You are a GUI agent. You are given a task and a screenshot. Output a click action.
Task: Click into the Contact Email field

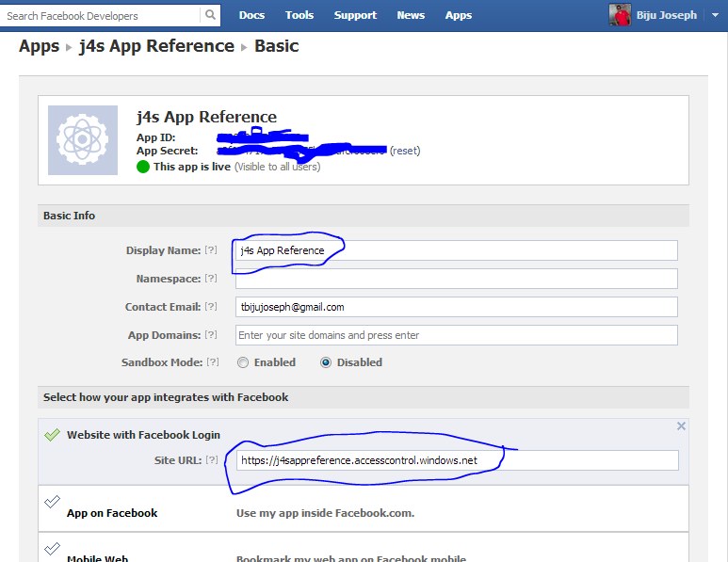tap(457, 307)
